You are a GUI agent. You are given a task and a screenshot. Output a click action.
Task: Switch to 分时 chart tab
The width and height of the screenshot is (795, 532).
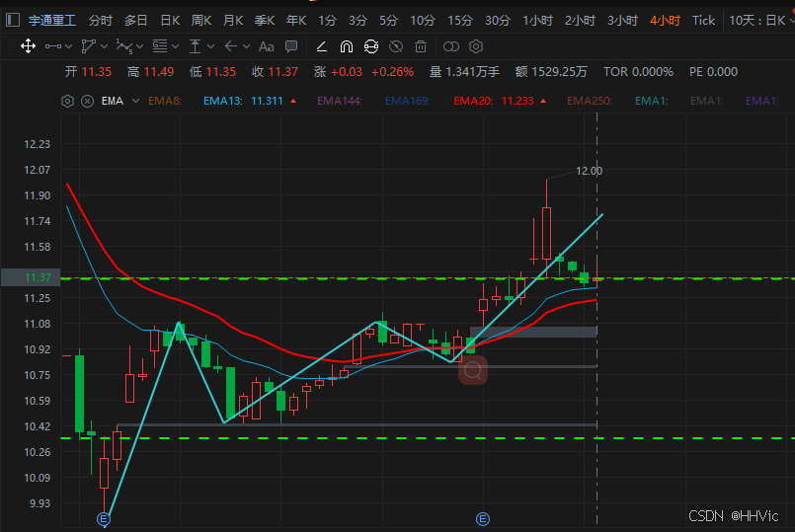tap(101, 21)
